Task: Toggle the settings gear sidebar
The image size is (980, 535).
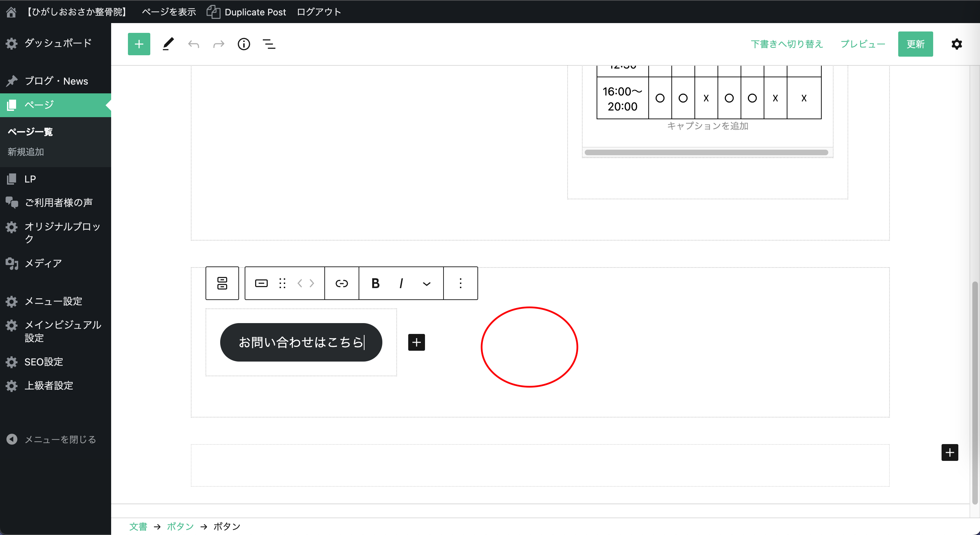Action: point(957,44)
